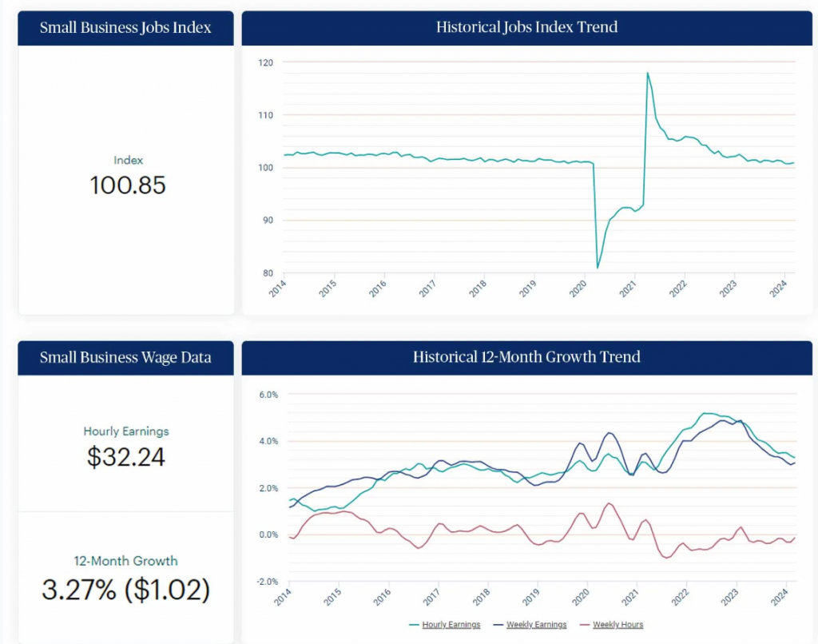818x644 pixels.
Task: Click the 3.27% ($1.02) growth figure
Action: pyautogui.click(x=126, y=589)
